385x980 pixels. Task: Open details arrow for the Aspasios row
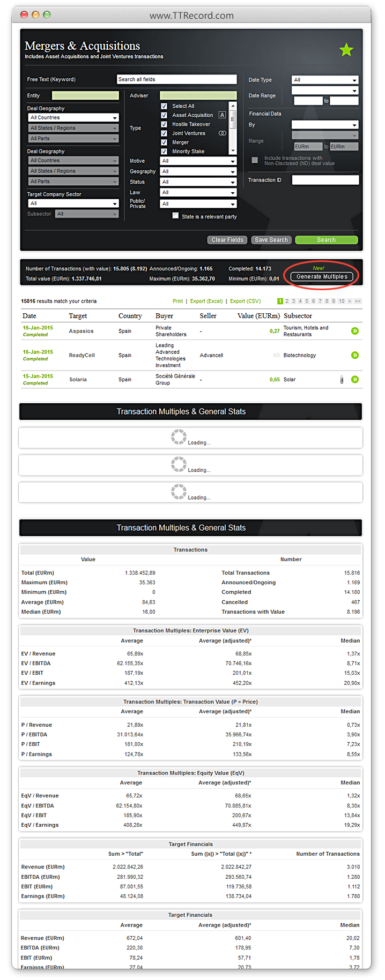(354, 331)
